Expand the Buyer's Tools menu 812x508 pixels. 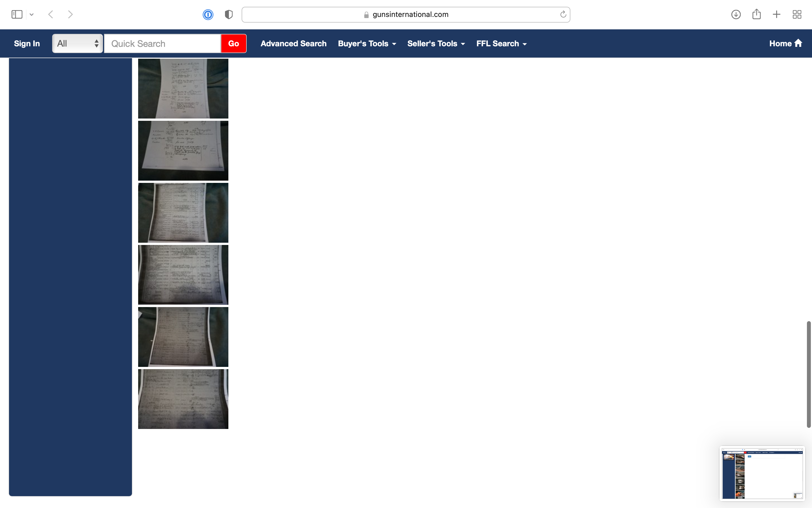point(367,43)
